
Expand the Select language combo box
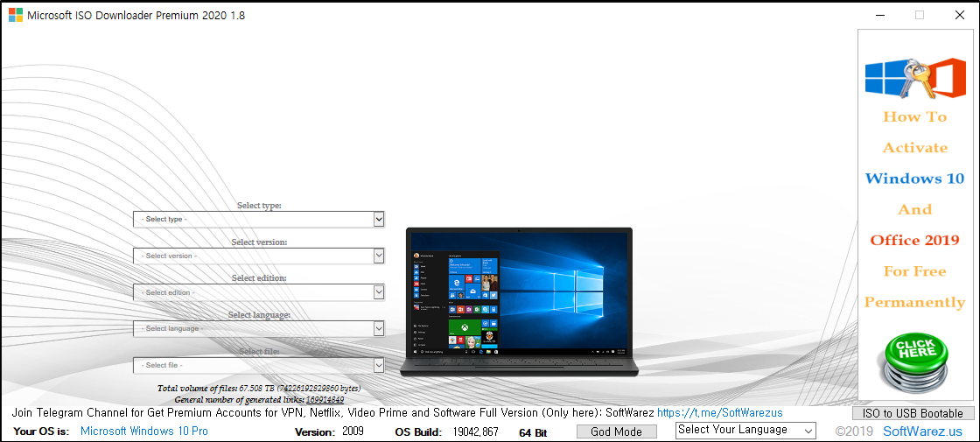click(258, 328)
